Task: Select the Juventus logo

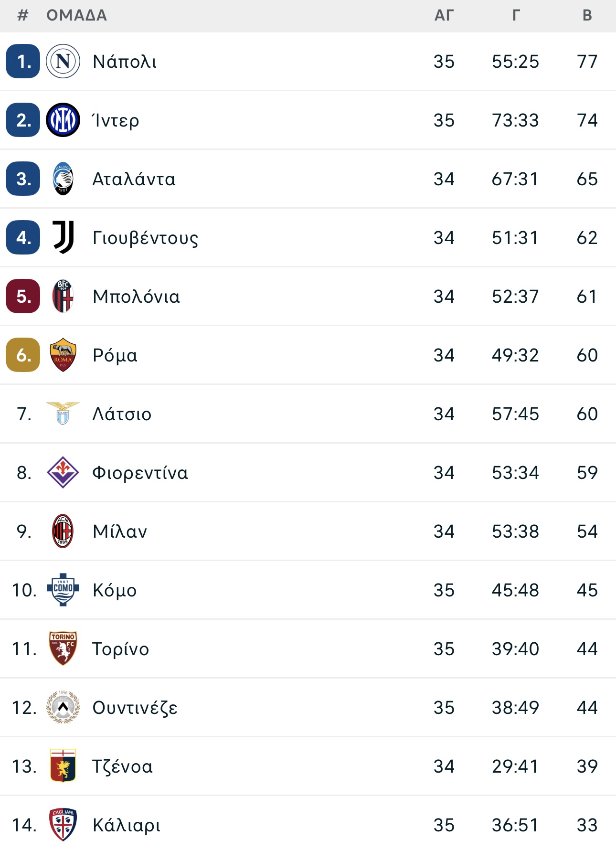Action: tap(63, 237)
